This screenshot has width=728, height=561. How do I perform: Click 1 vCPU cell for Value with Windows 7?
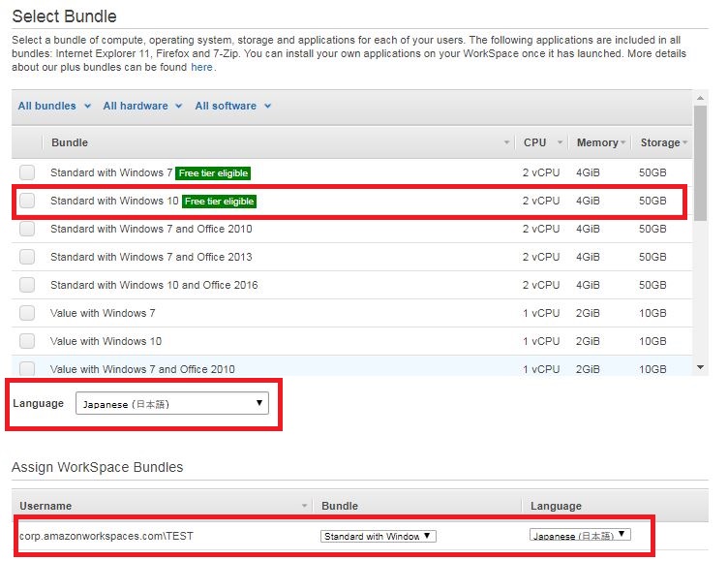coord(541,313)
